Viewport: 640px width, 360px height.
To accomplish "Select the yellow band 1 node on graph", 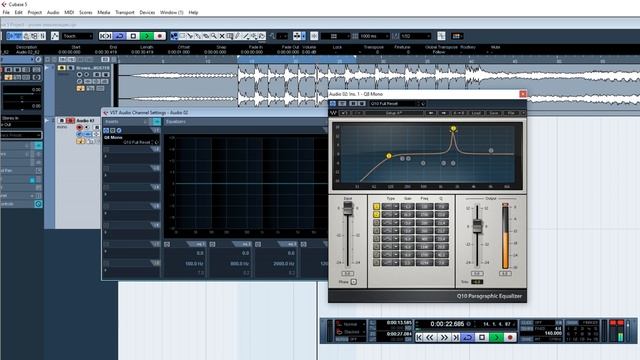I will pyautogui.click(x=389, y=156).
